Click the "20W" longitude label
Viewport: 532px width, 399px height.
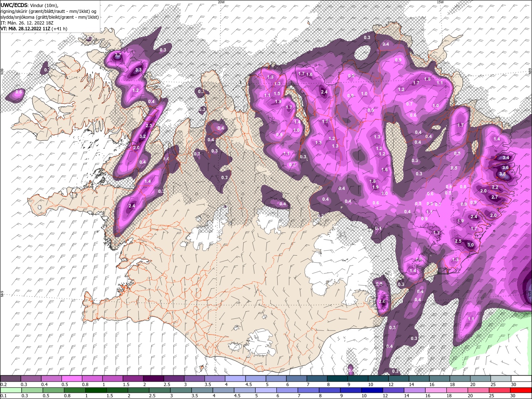[x=221, y=2]
